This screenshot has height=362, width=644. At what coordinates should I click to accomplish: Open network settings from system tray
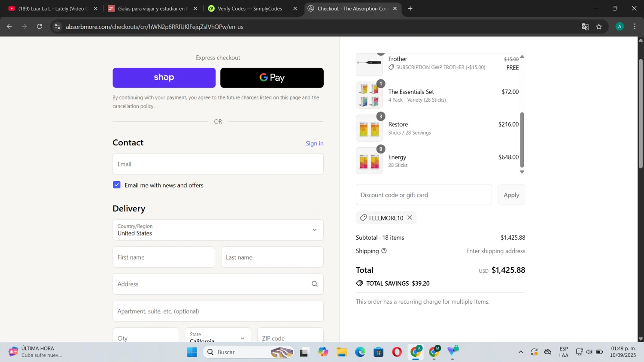(579, 352)
